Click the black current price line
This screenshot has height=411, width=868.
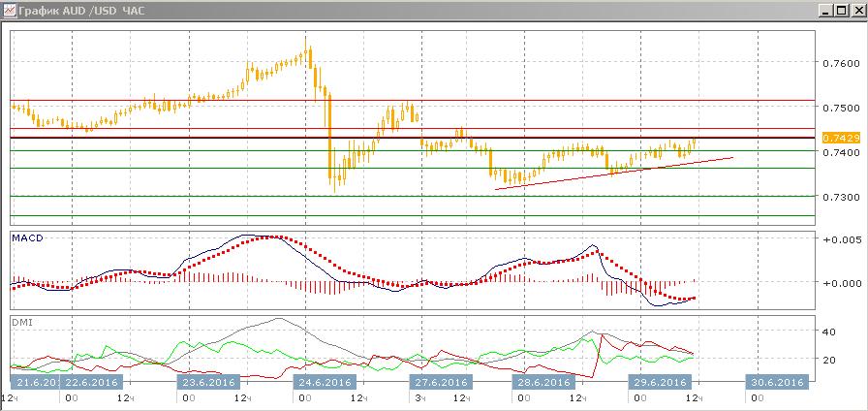coord(413,138)
